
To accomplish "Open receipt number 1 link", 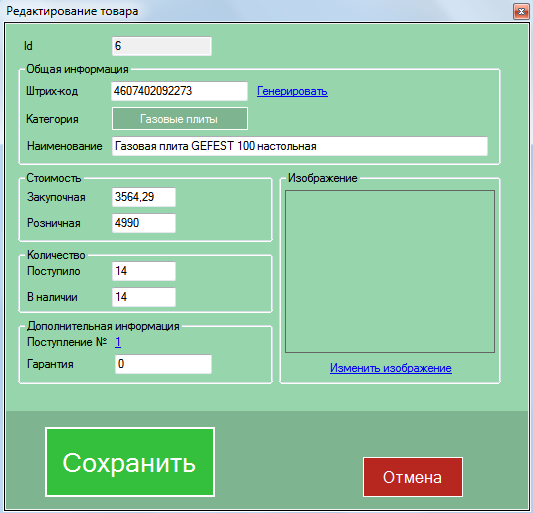I will 118,342.
